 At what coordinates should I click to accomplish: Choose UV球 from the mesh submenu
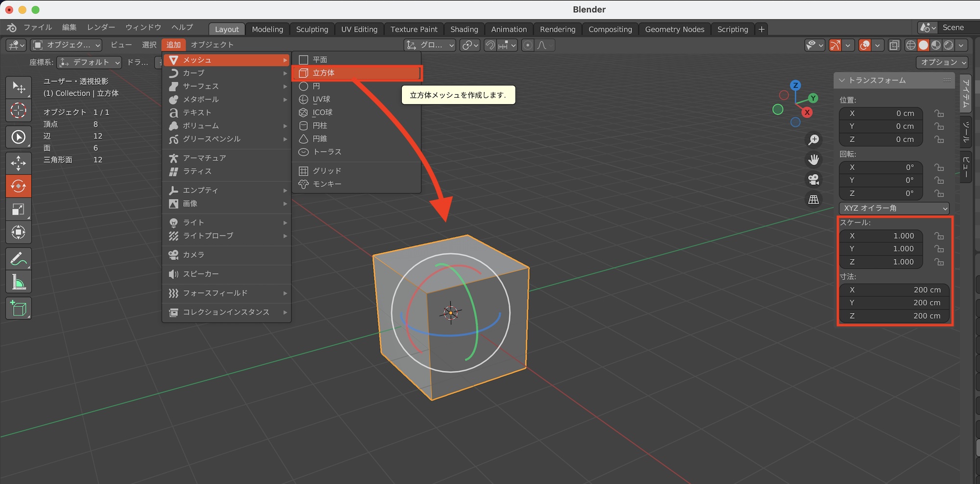pyautogui.click(x=321, y=99)
